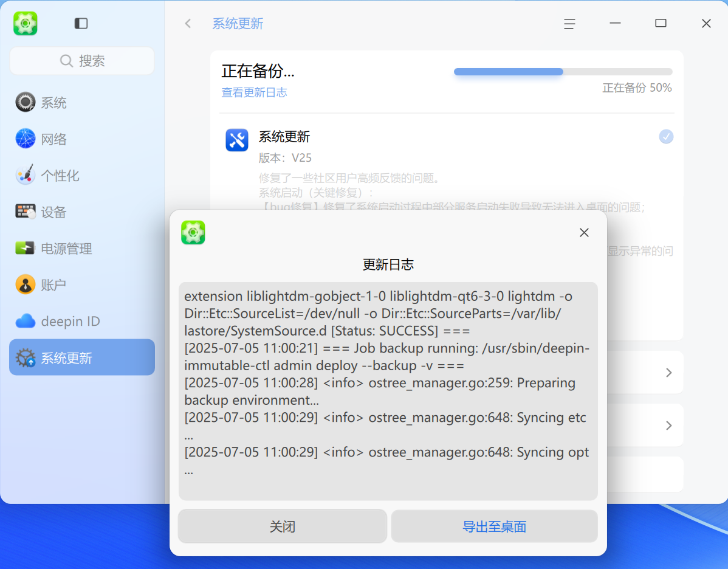
Task: Click log line ending 'Syncing etc'
Action: coord(385,426)
